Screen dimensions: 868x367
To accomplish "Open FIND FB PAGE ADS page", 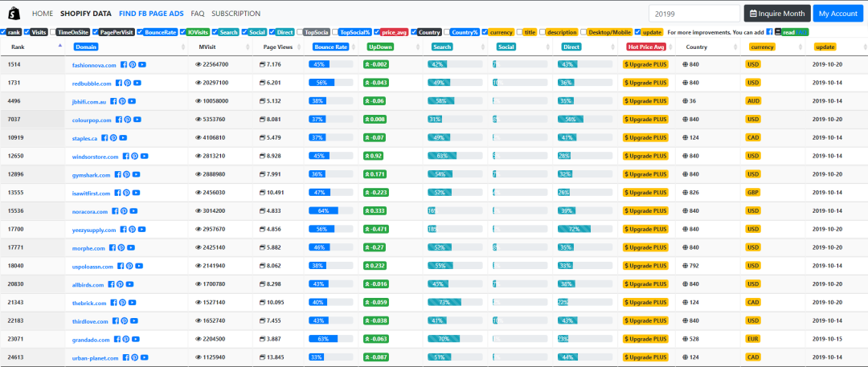I will point(151,14).
